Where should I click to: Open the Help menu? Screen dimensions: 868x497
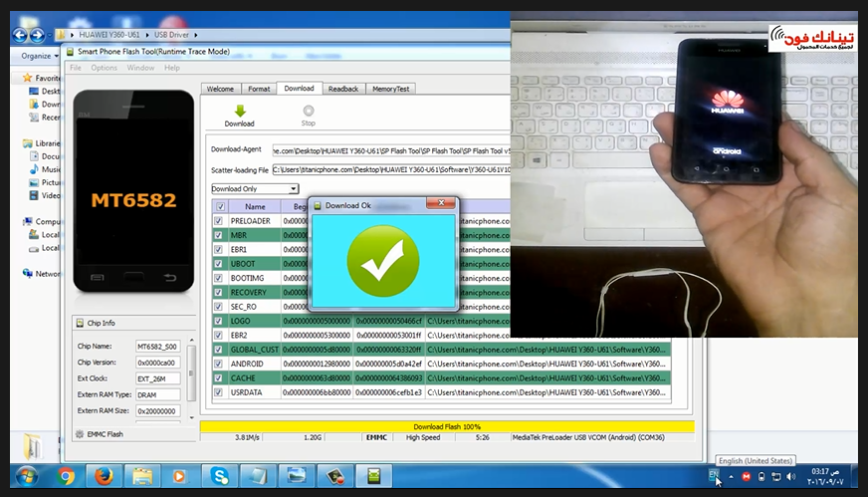(171, 68)
